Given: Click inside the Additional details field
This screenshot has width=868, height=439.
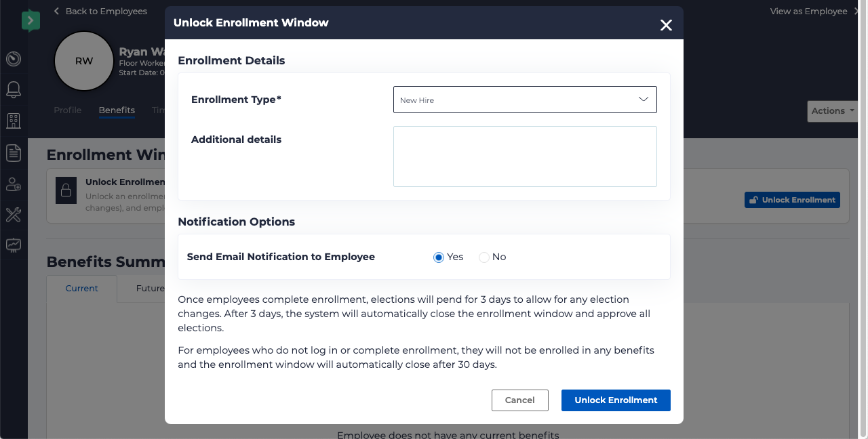Looking at the screenshot, I should point(525,156).
